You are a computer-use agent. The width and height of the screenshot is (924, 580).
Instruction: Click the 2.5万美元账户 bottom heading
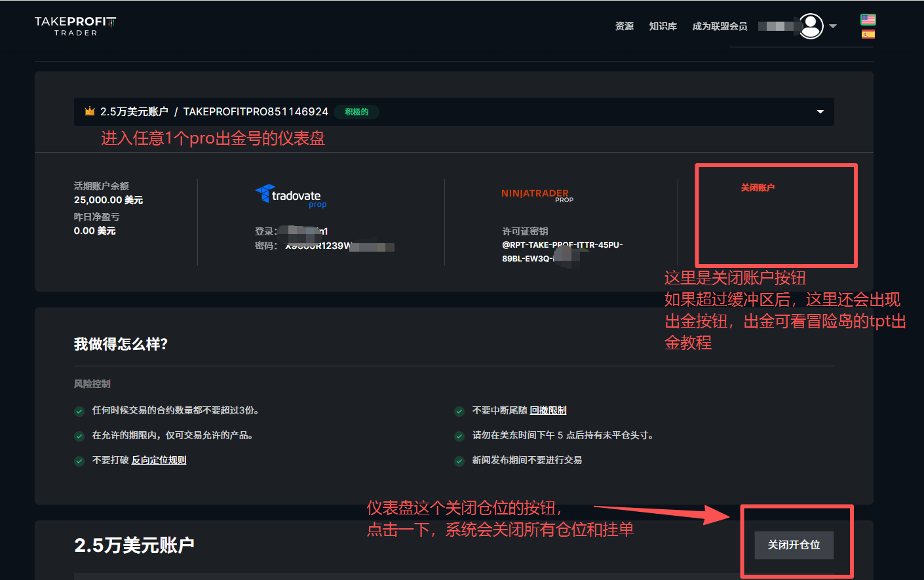coord(134,545)
